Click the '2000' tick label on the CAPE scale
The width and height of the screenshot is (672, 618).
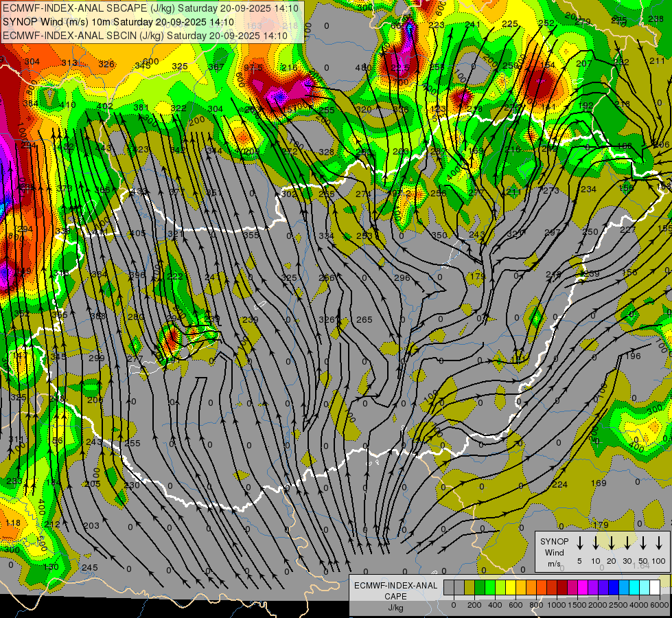[x=598, y=605]
